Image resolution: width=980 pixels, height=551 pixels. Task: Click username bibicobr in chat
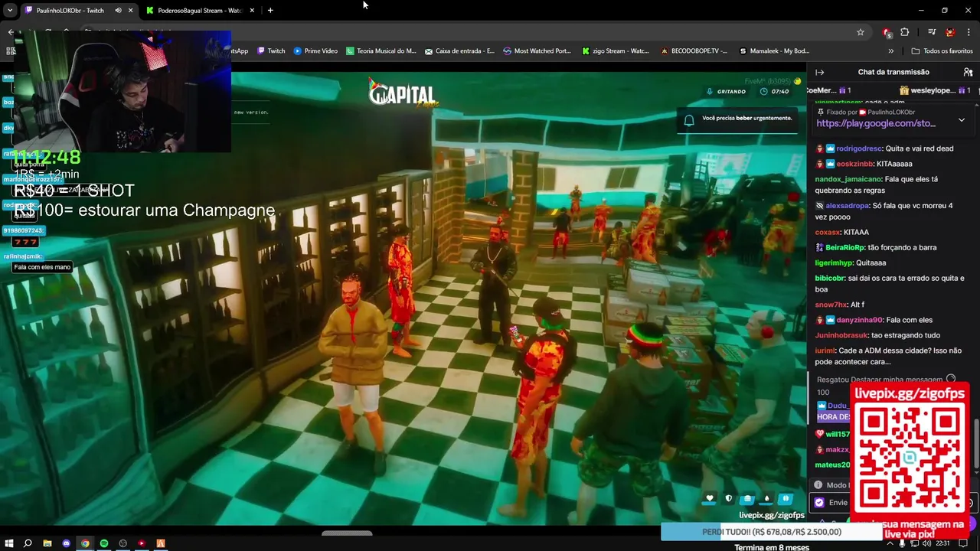(830, 278)
